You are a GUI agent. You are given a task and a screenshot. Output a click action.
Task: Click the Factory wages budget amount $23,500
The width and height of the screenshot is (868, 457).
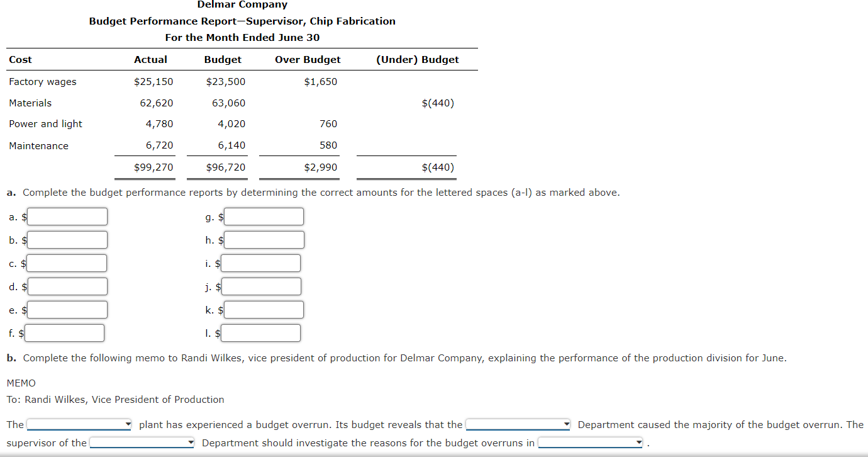coord(226,82)
